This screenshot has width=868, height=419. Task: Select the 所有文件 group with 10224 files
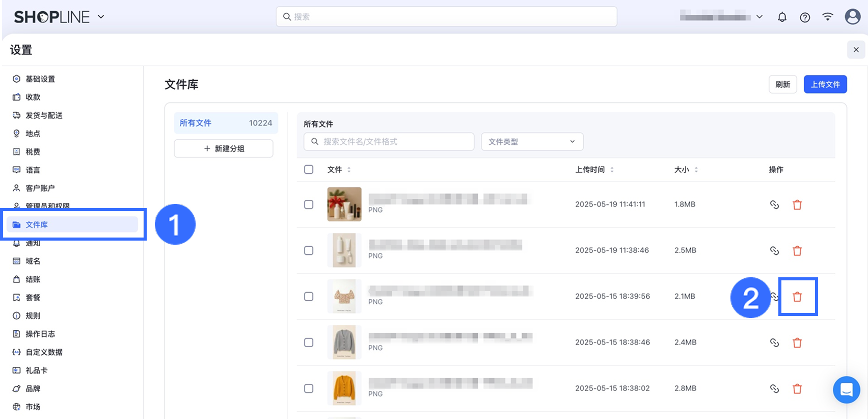click(226, 123)
